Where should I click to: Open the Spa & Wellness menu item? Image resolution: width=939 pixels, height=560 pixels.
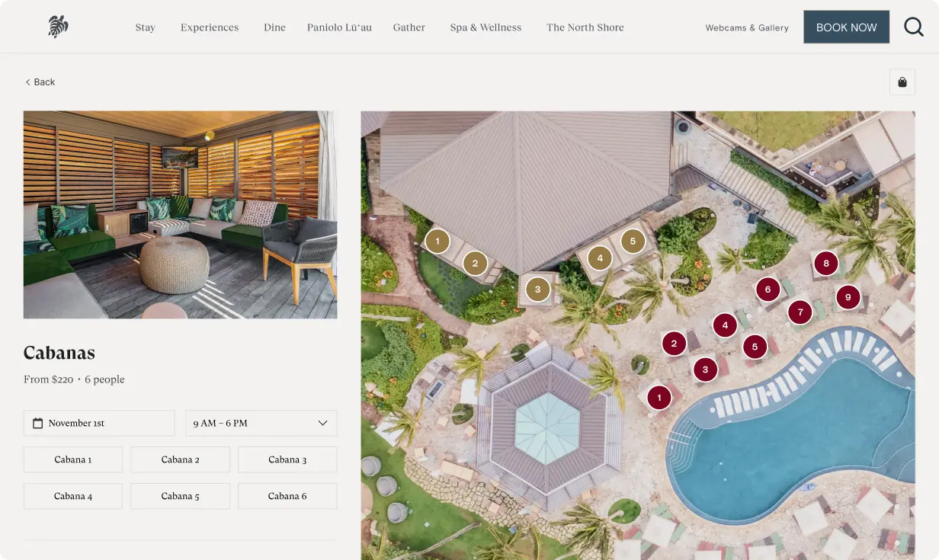[486, 27]
